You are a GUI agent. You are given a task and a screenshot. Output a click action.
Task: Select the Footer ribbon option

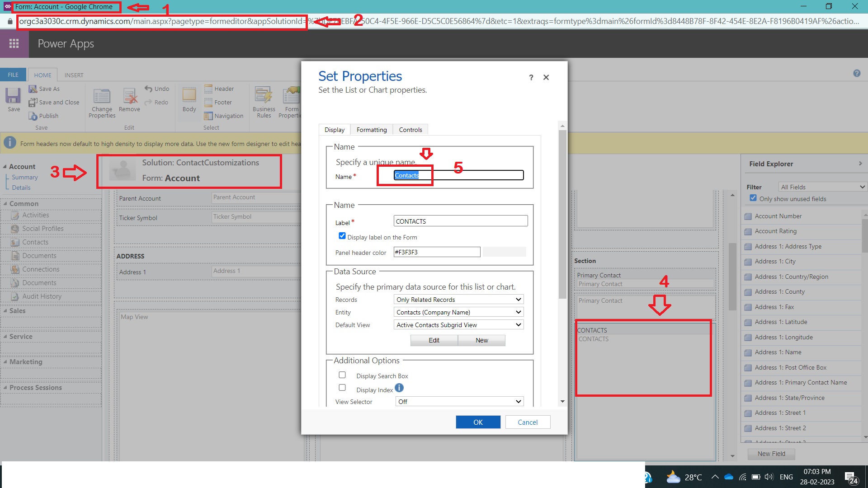[x=218, y=103]
